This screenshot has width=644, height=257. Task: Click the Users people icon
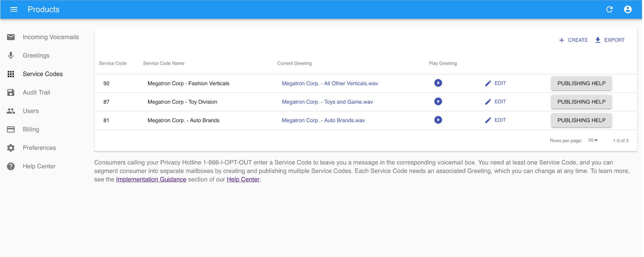(x=11, y=111)
